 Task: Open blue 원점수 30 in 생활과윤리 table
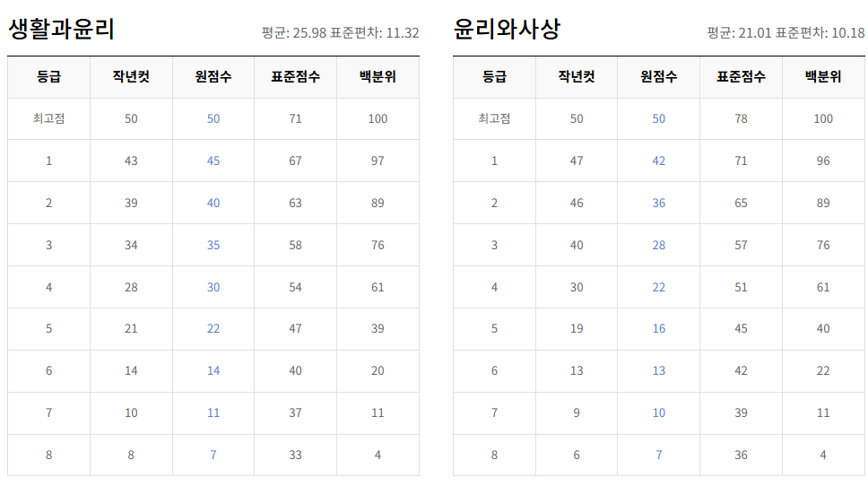click(213, 287)
